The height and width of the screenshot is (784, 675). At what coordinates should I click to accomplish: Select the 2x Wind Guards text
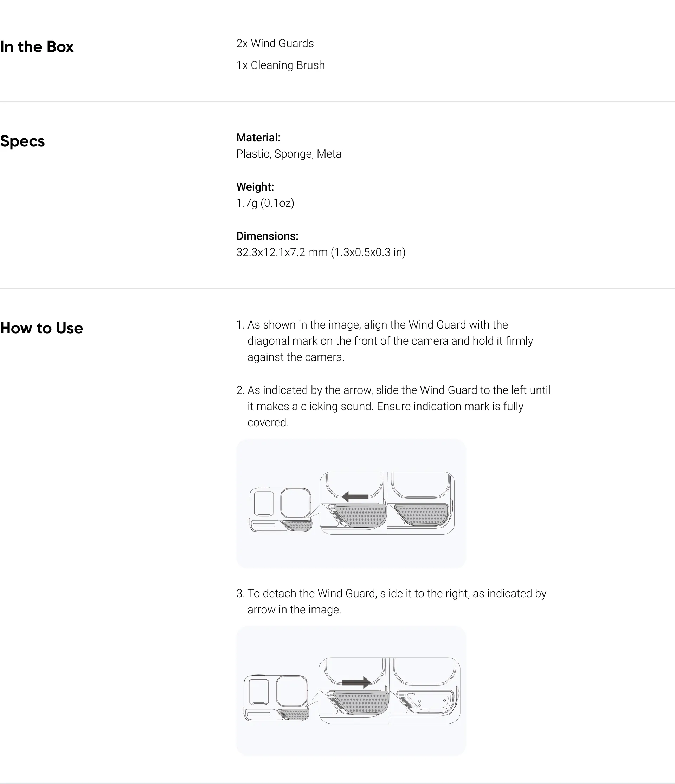tap(275, 44)
